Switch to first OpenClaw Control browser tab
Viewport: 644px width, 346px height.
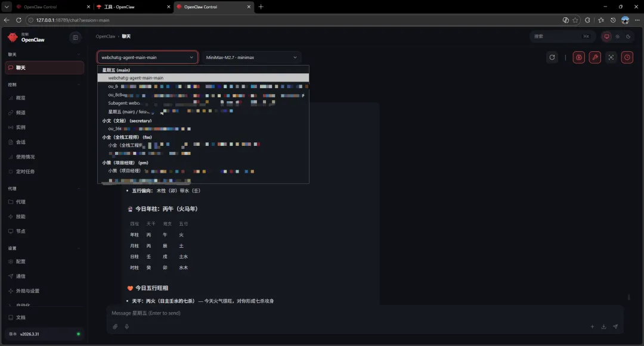pyautogui.click(x=52, y=7)
